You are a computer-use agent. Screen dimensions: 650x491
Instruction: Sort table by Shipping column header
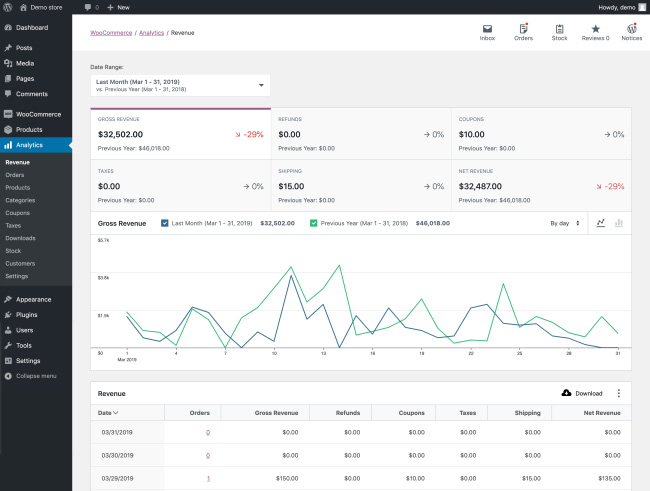[x=527, y=413]
